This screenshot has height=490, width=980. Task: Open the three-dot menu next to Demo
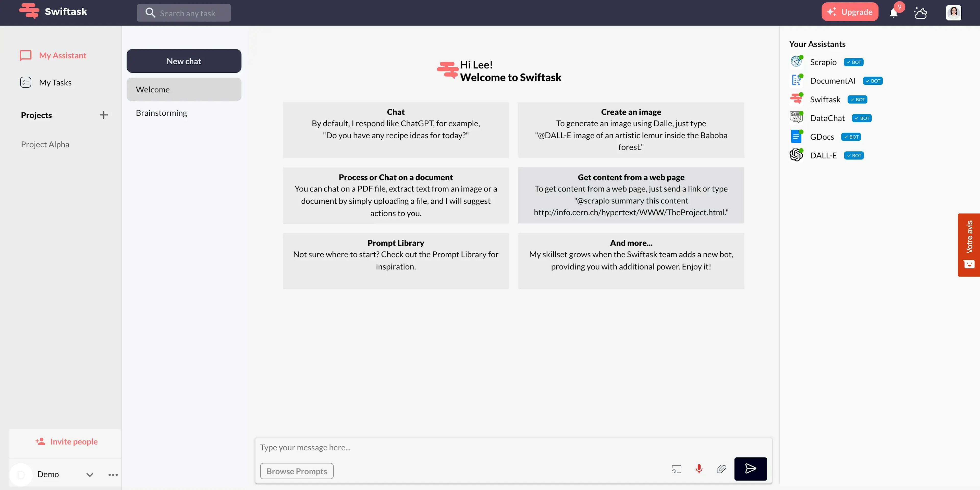pos(113,474)
